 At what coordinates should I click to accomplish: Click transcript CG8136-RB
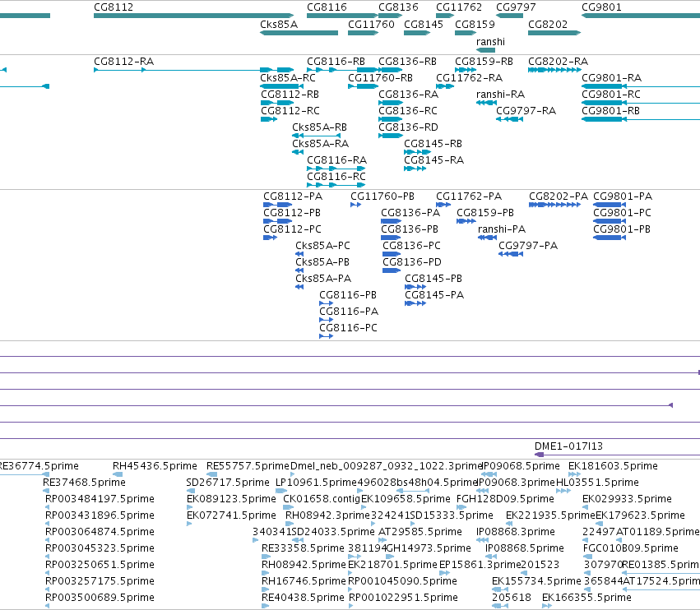(390, 70)
